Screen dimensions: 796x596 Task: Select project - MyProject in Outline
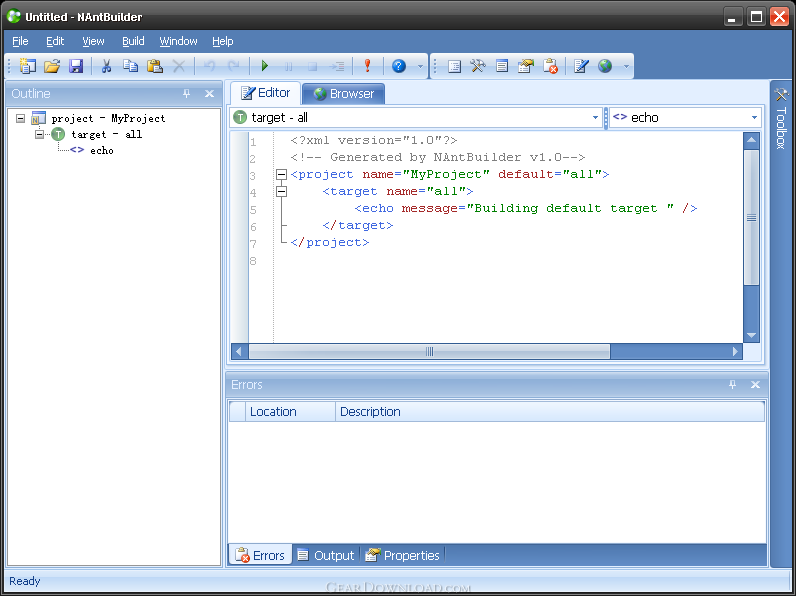108,118
